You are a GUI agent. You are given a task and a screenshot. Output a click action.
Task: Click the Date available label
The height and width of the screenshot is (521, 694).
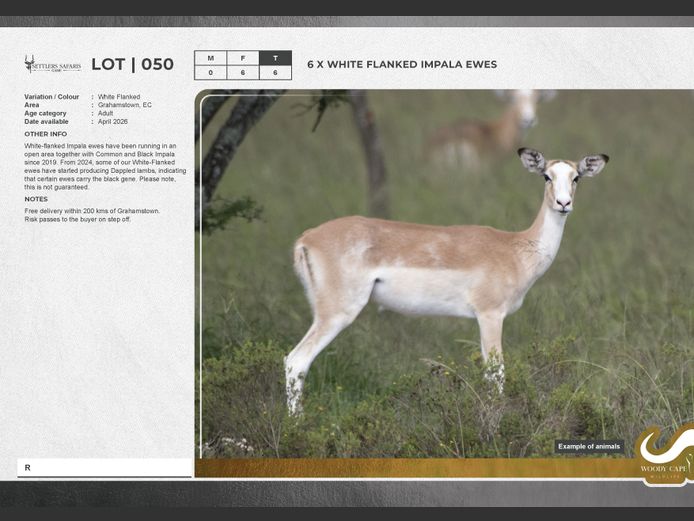click(x=46, y=121)
